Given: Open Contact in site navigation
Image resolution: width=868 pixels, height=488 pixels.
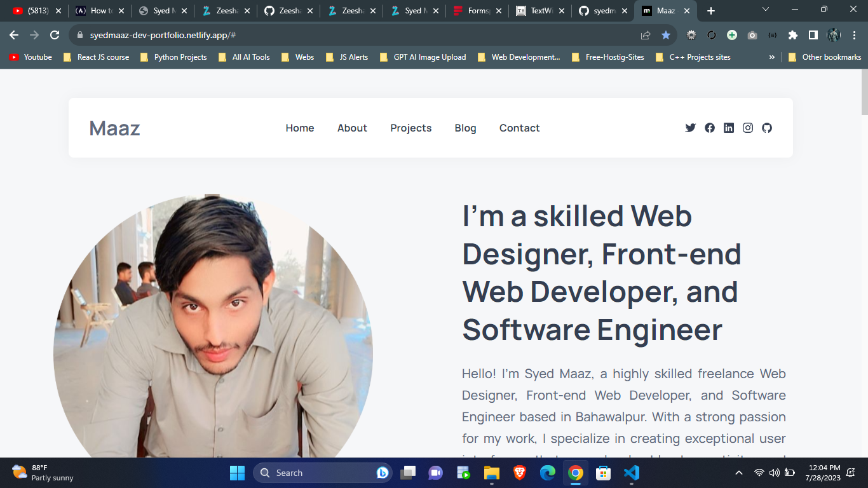Looking at the screenshot, I should [x=519, y=128].
